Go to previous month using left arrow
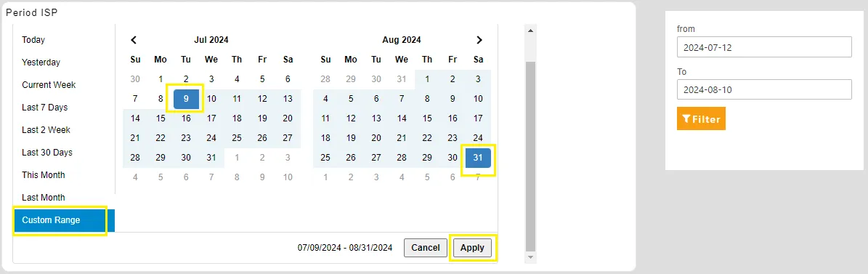The width and height of the screenshot is (868, 274). pyautogui.click(x=134, y=40)
